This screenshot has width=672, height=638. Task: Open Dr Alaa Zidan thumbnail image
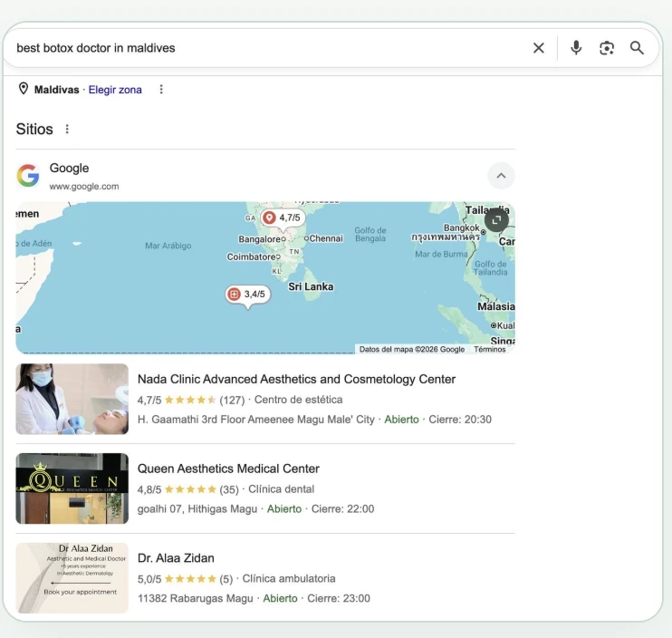pos(72,578)
